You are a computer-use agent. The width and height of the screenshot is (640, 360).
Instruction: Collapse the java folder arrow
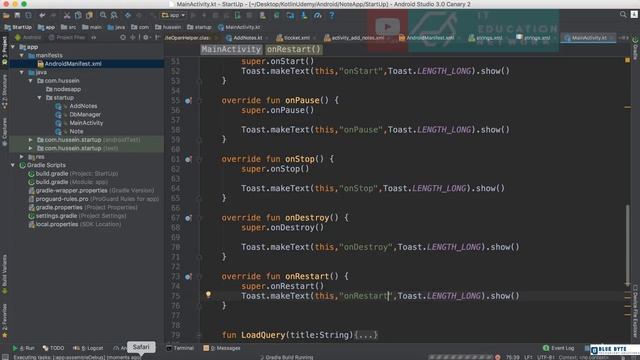pyautogui.click(x=22, y=72)
